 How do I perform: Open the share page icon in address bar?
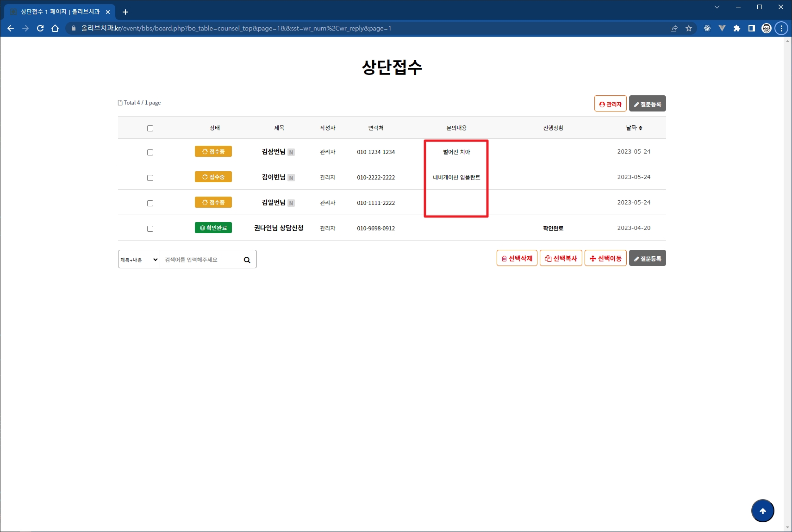pos(674,28)
